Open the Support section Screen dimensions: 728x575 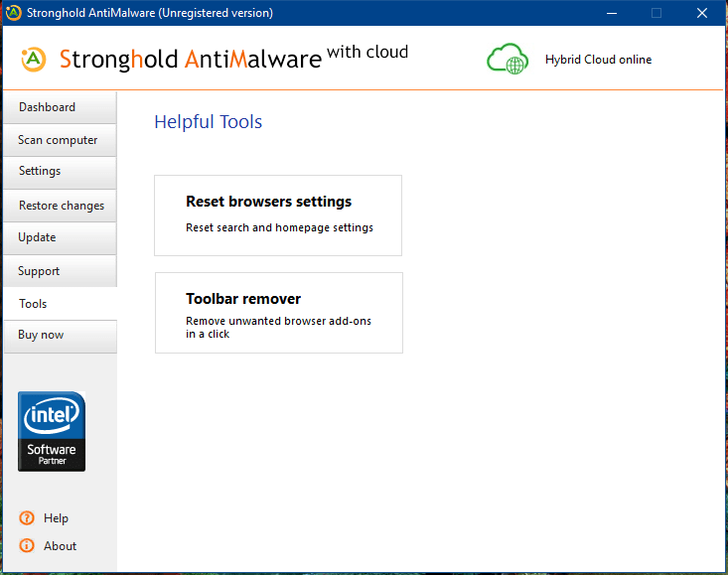(x=60, y=271)
